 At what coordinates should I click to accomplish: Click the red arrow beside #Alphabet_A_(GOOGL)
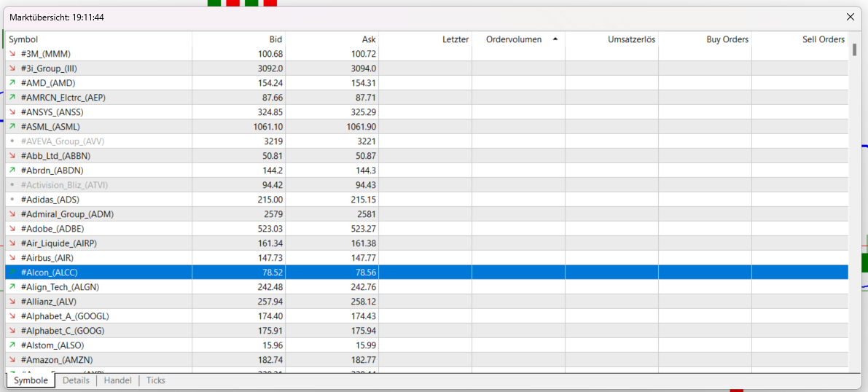click(12, 316)
